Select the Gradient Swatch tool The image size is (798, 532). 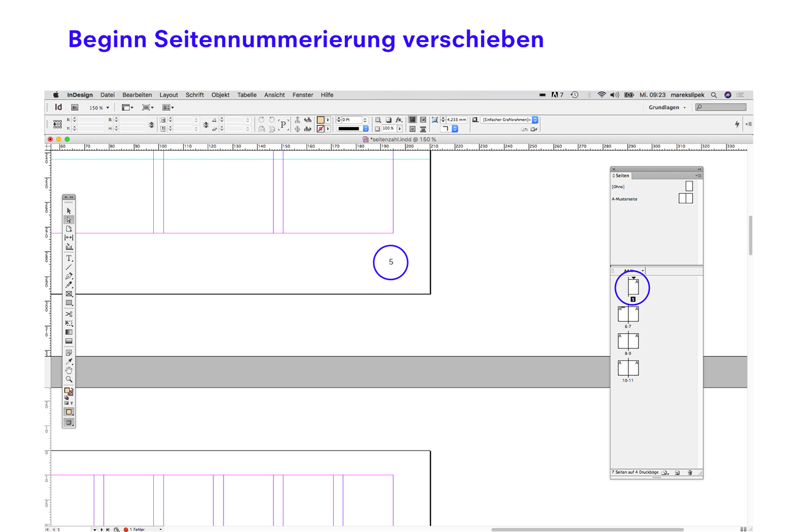pyautogui.click(x=69, y=332)
